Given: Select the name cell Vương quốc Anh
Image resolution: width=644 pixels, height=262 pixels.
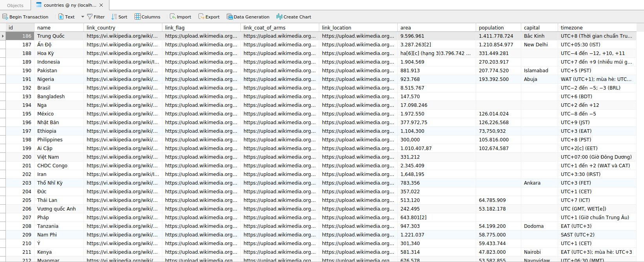Looking at the screenshot, I should coord(59,209).
